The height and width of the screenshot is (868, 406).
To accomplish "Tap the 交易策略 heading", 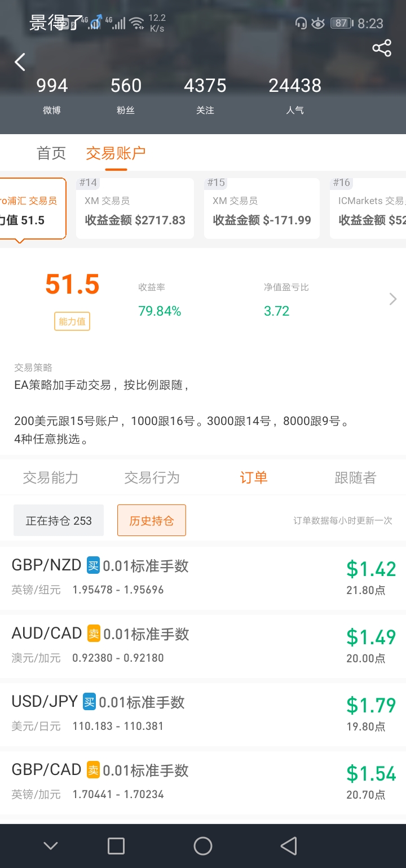I will click(x=33, y=367).
